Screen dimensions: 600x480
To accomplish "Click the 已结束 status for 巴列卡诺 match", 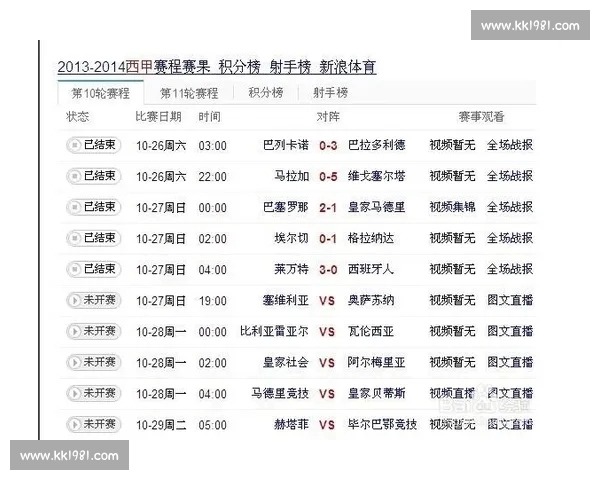I will click(x=93, y=145).
